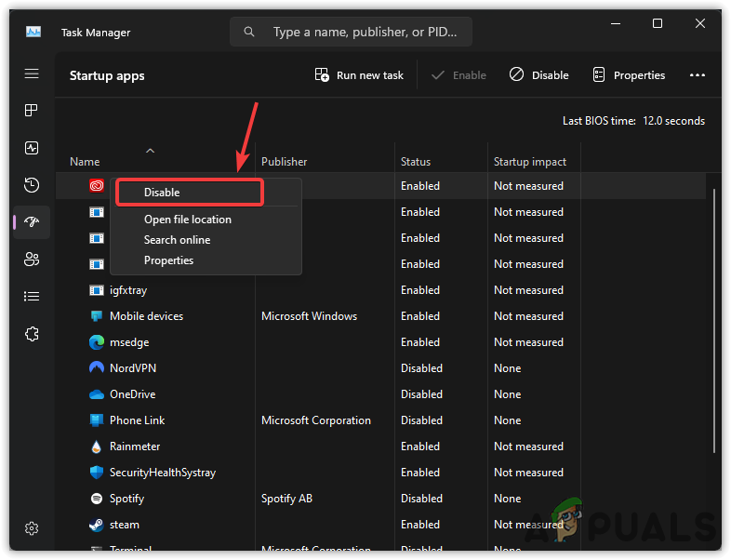Screen dimensions: 731x560
Task: Select the NordVPN startup entry
Action: (135, 368)
